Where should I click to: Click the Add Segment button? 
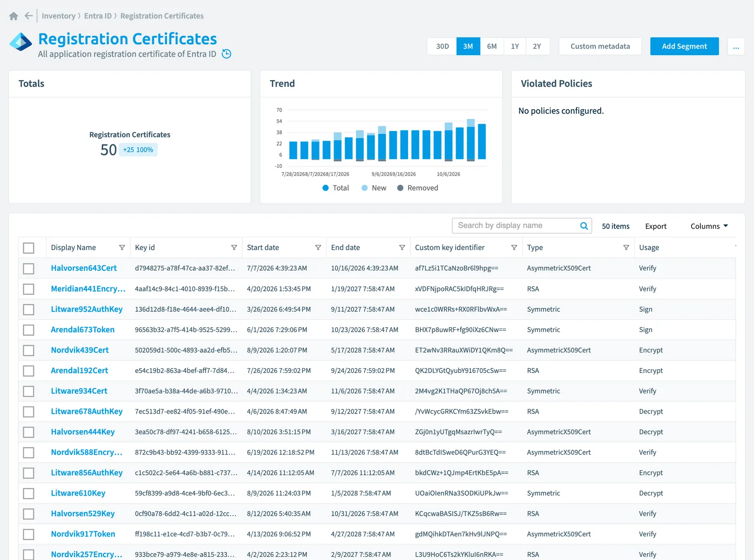pyautogui.click(x=684, y=46)
